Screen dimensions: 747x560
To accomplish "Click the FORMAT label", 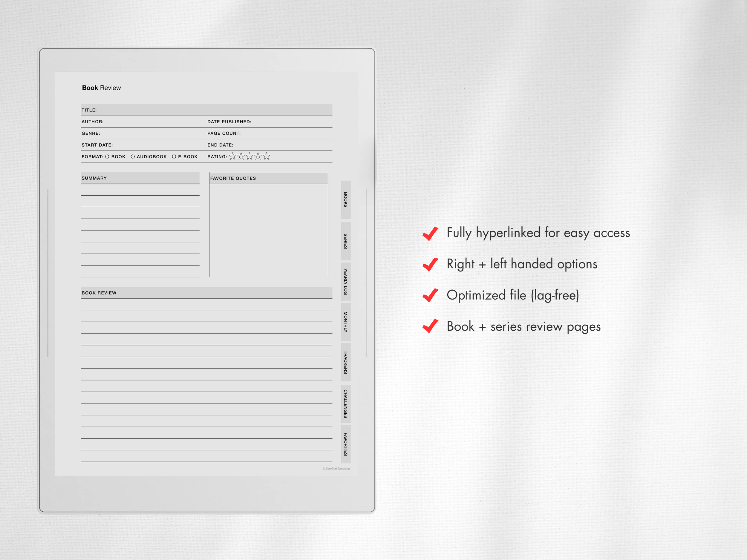I will pyautogui.click(x=92, y=157).
